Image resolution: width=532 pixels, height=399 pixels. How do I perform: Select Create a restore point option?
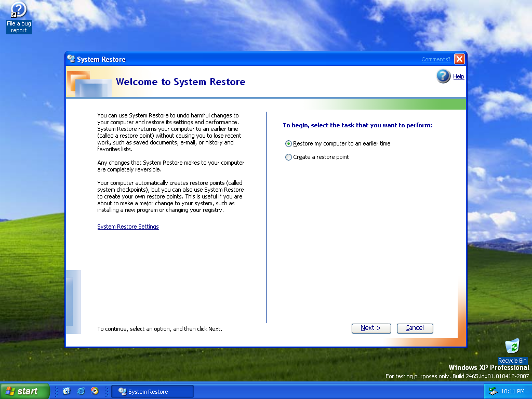(317, 157)
